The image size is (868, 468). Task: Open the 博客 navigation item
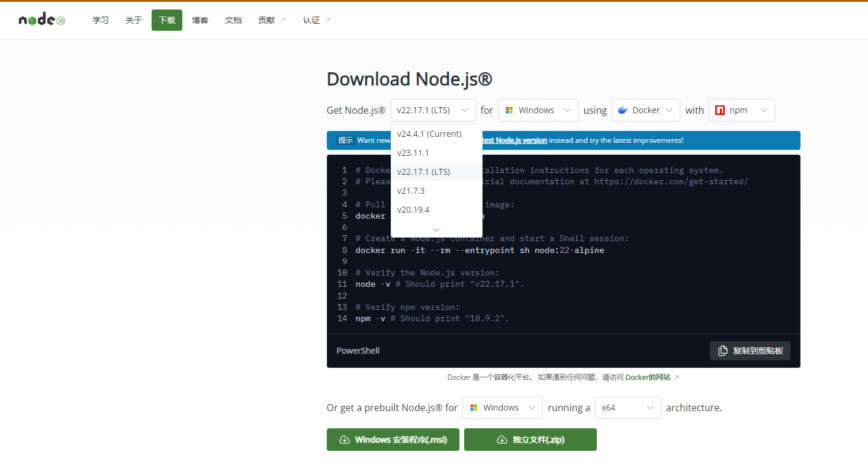click(200, 20)
